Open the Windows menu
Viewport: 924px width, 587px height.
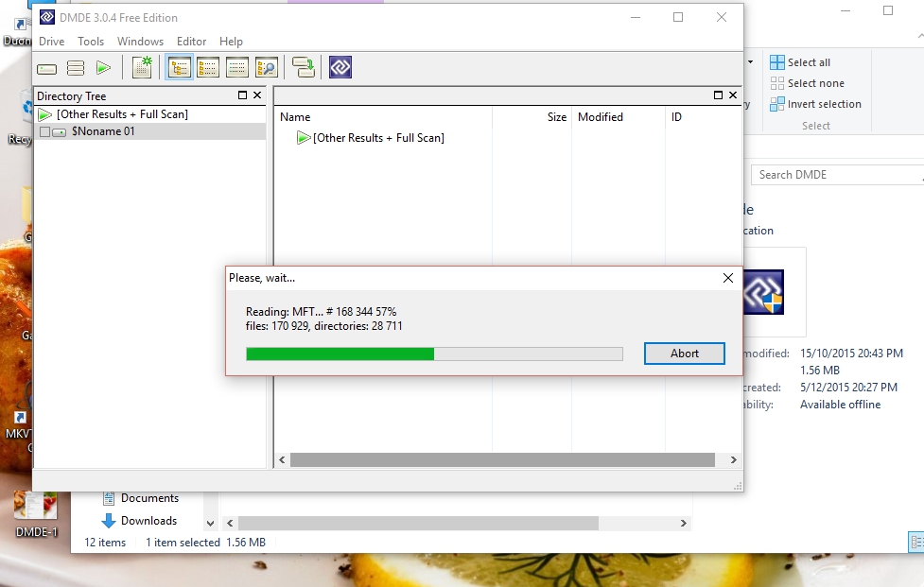[140, 42]
